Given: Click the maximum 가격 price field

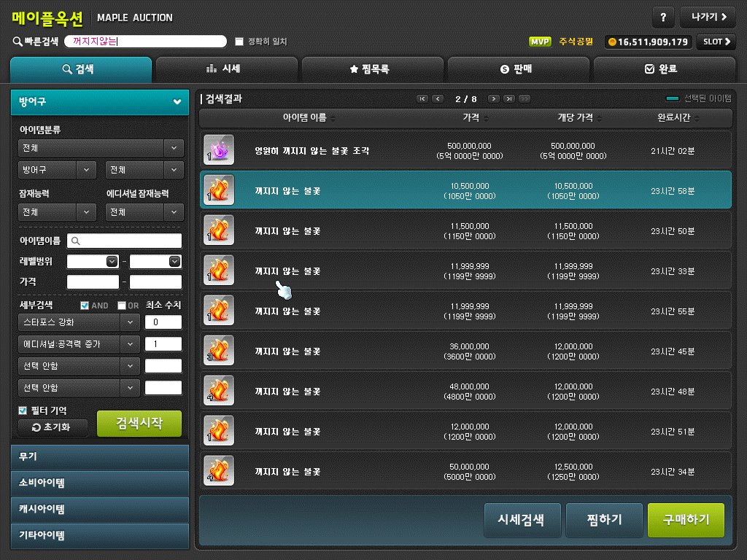Looking at the screenshot, I should pyautogui.click(x=155, y=282).
